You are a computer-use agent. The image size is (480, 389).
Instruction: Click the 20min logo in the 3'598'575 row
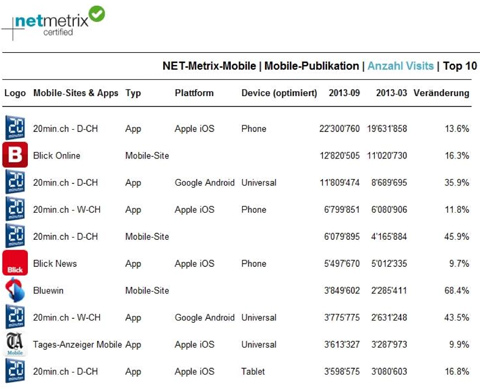pos(15,371)
